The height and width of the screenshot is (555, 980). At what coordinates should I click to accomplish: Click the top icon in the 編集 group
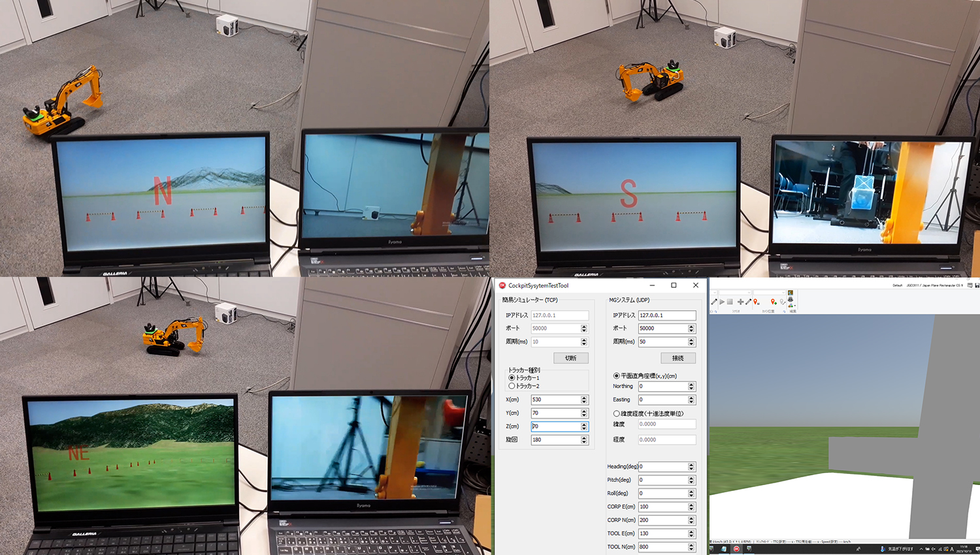point(791,293)
